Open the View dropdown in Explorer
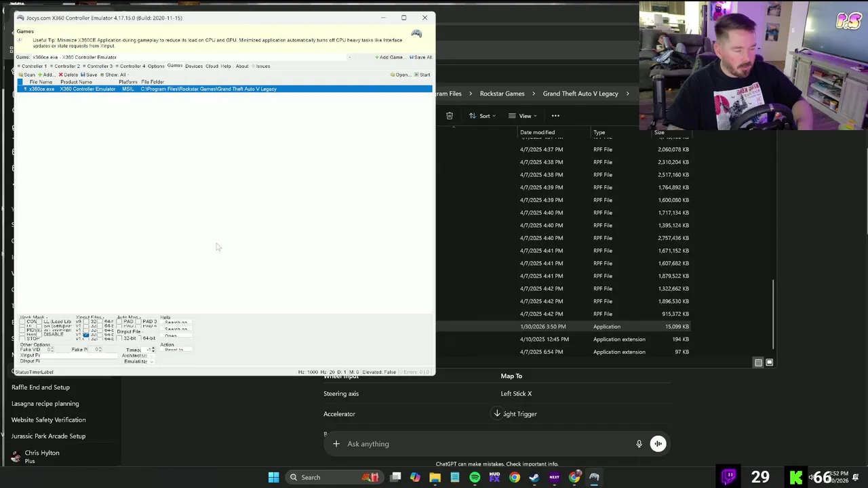Screen dimensions: 868x488 point(522,116)
